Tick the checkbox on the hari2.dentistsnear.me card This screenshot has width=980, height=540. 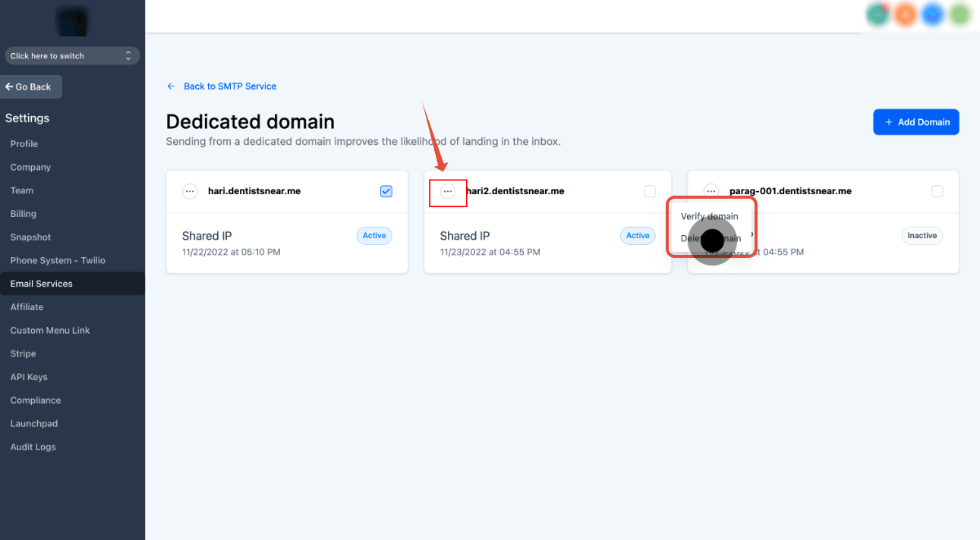[650, 191]
